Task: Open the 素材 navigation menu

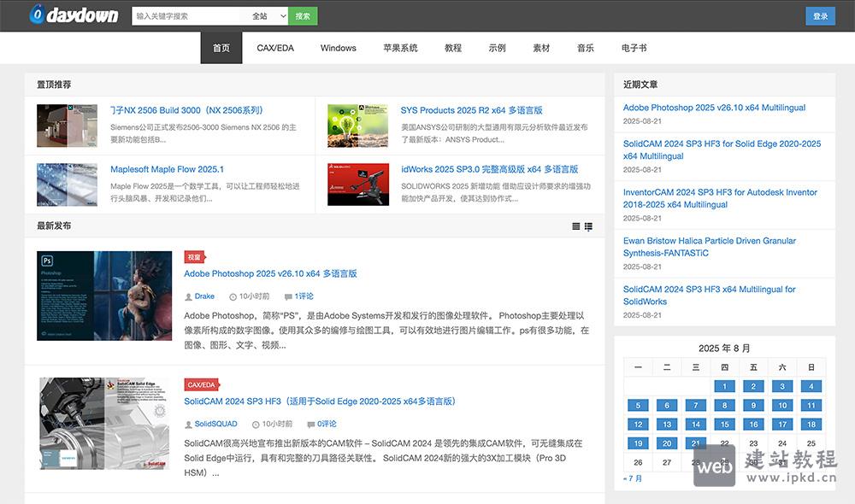Action: point(541,48)
